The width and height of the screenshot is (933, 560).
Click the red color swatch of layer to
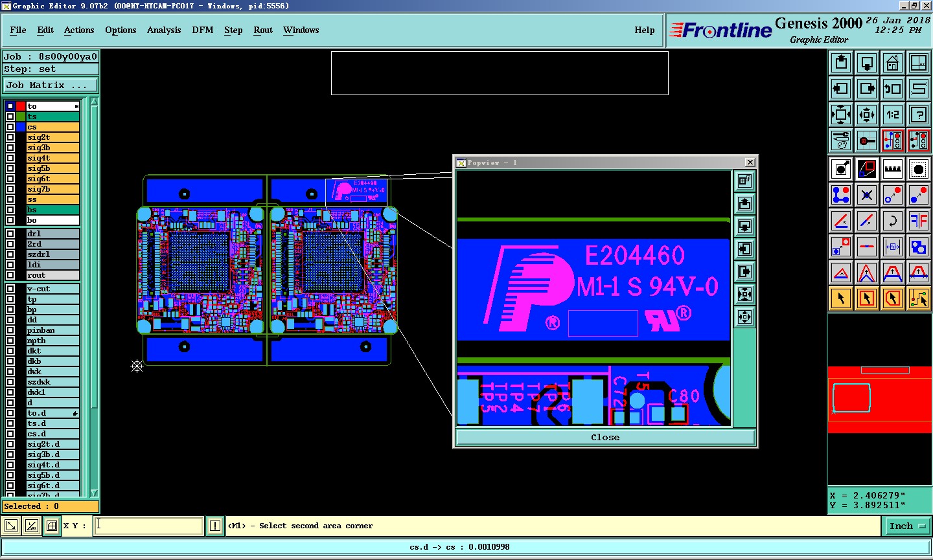pyautogui.click(x=21, y=106)
